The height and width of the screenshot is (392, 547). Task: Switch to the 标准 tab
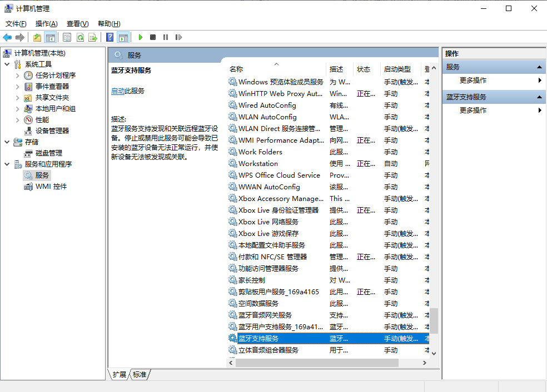(x=140, y=375)
